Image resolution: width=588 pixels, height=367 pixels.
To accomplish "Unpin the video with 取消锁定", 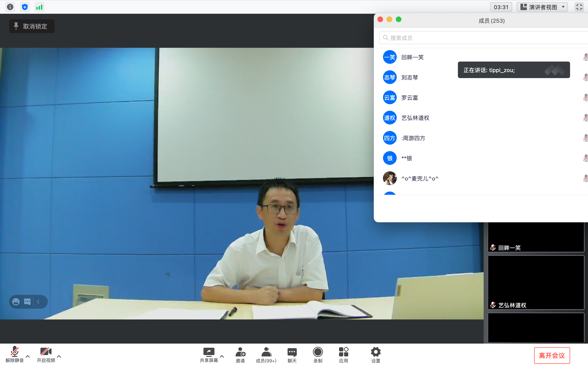I will click(31, 26).
